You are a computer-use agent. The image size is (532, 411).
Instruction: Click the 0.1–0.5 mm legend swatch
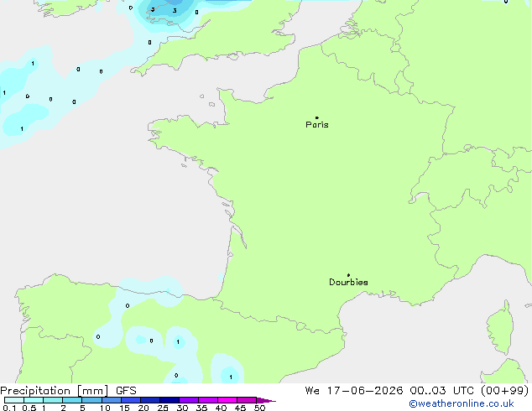tap(14, 400)
